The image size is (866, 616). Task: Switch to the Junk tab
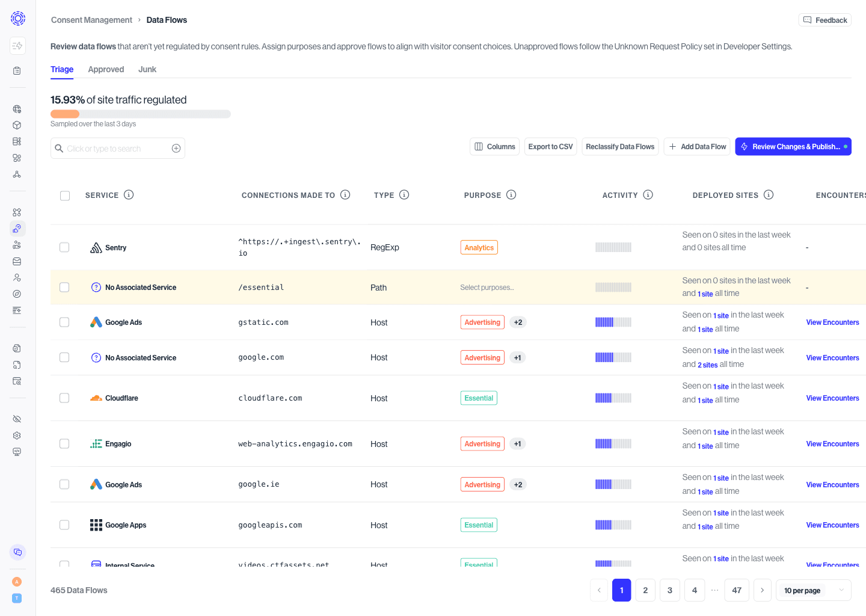click(x=147, y=70)
